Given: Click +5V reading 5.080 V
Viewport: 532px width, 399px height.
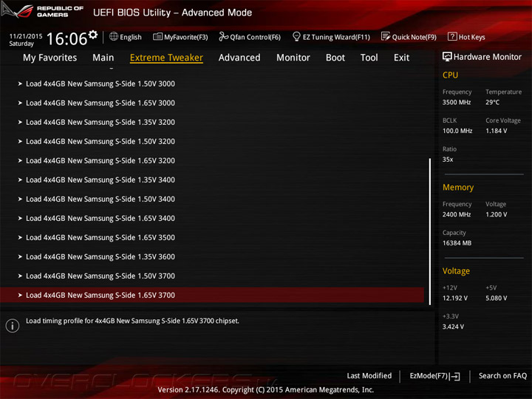Looking at the screenshot, I should point(497,298).
